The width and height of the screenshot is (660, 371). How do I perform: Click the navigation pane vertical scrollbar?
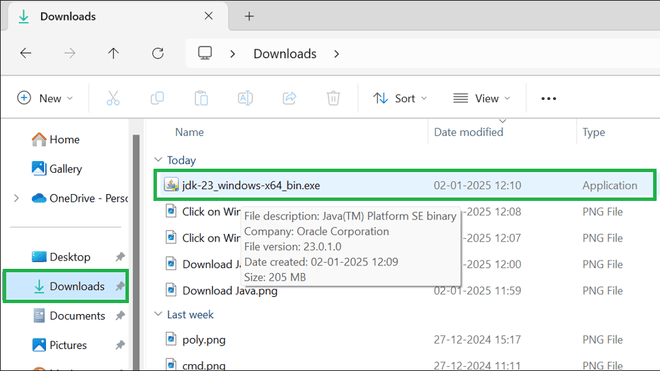point(136,253)
